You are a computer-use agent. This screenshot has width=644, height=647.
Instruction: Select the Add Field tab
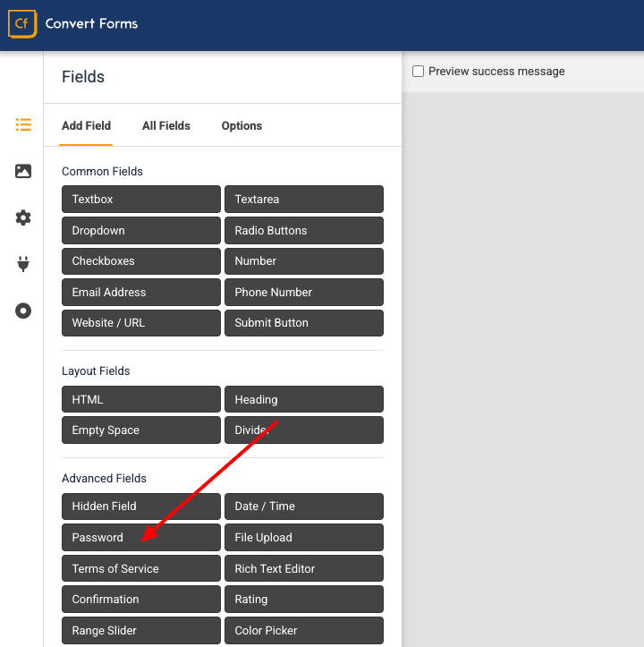pyautogui.click(x=86, y=125)
